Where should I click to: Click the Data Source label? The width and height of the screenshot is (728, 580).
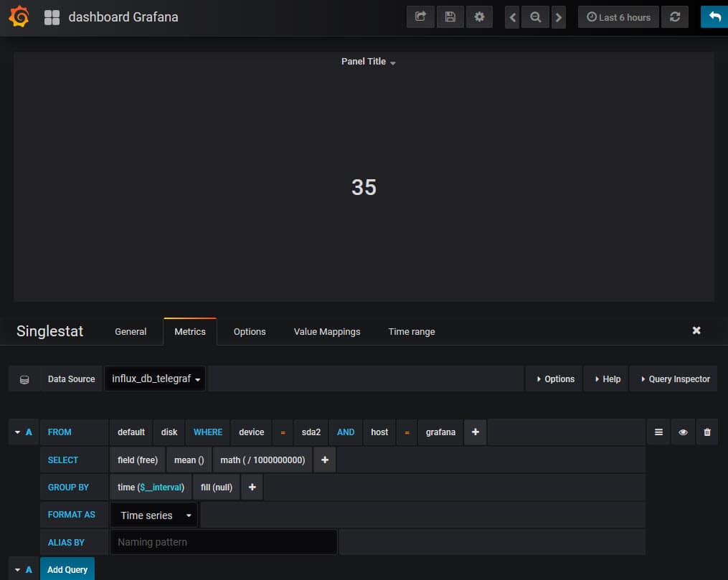(71, 379)
